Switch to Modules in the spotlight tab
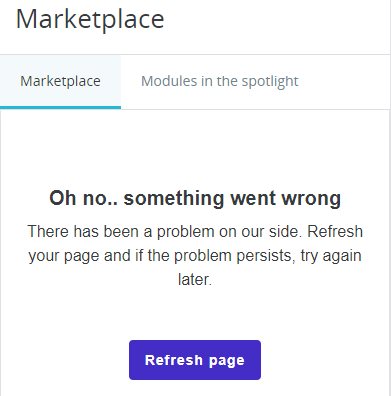This screenshot has width=391, height=396. pos(220,82)
